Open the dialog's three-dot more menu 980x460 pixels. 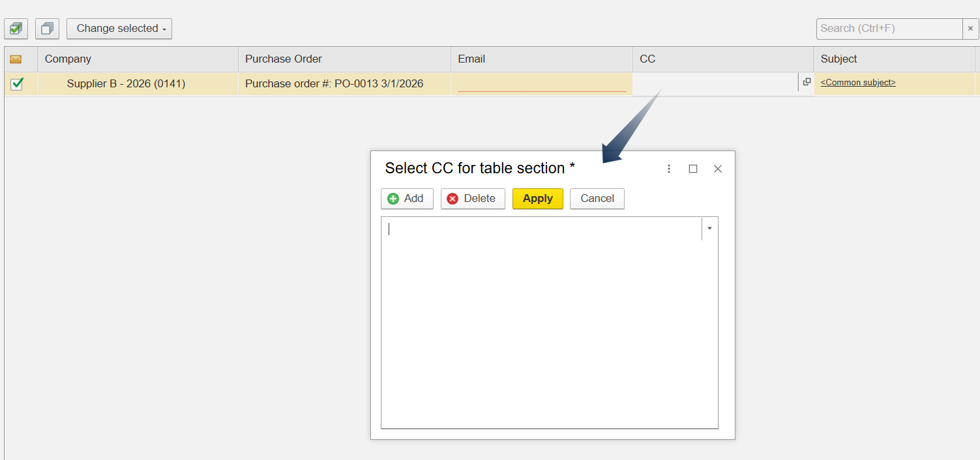pos(668,169)
